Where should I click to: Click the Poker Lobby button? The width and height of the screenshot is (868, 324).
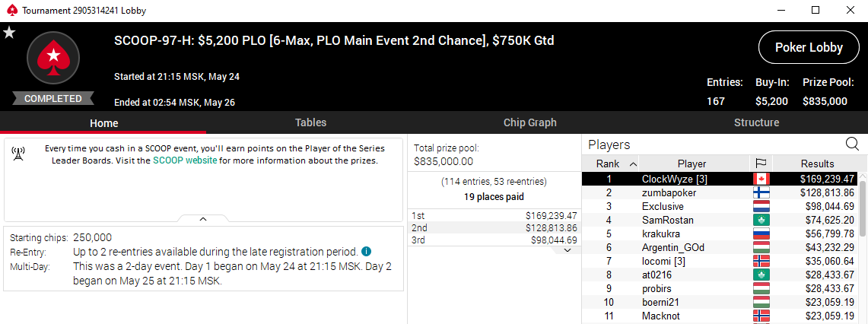point(809,48)
